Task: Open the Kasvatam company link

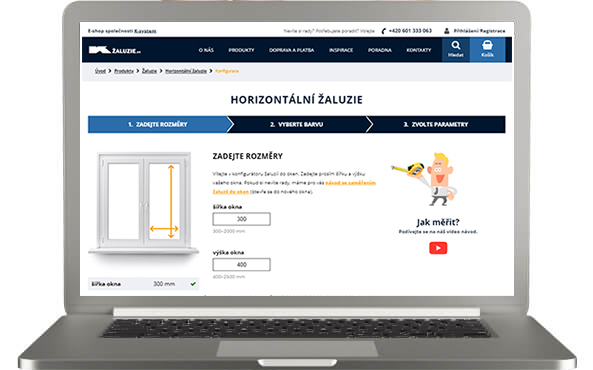Action: (145, 31)
